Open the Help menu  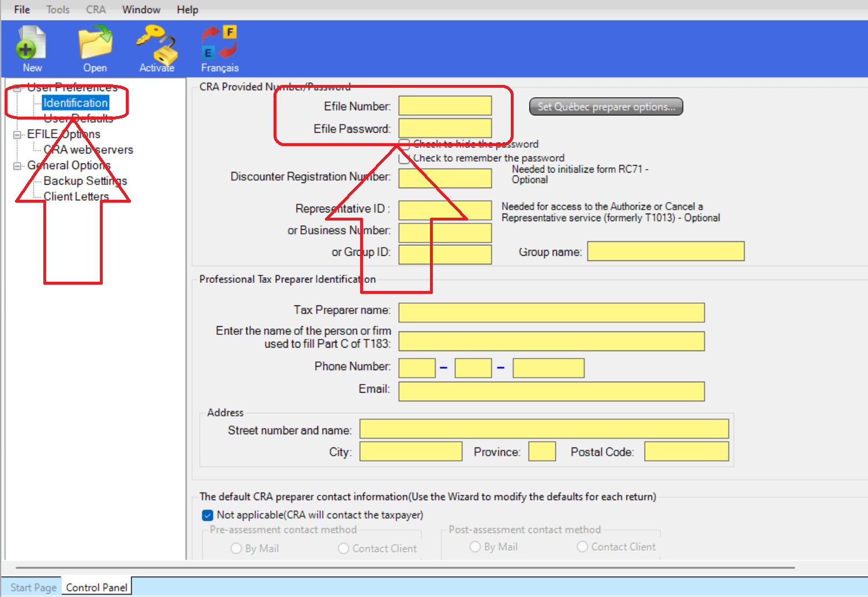pos(188,10)
